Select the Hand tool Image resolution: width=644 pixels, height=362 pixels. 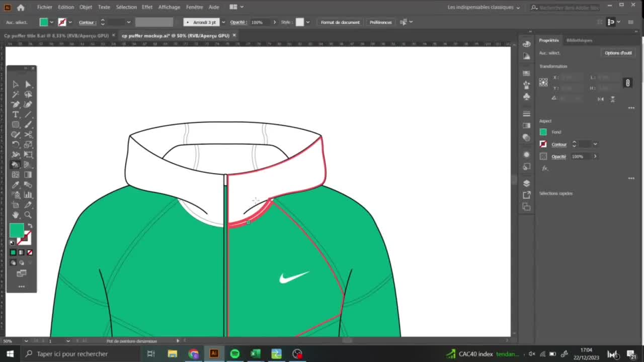[16, 215]
